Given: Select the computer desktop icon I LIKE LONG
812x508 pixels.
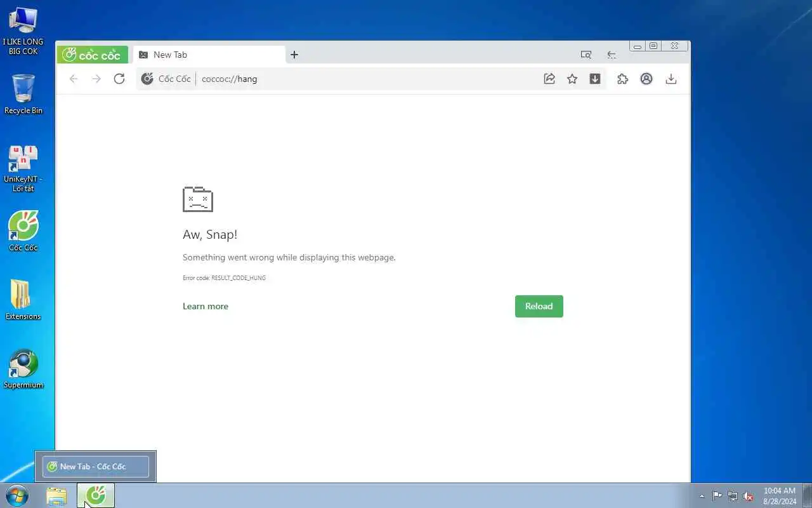Looking at the screenshot, I should coord(23,31).
